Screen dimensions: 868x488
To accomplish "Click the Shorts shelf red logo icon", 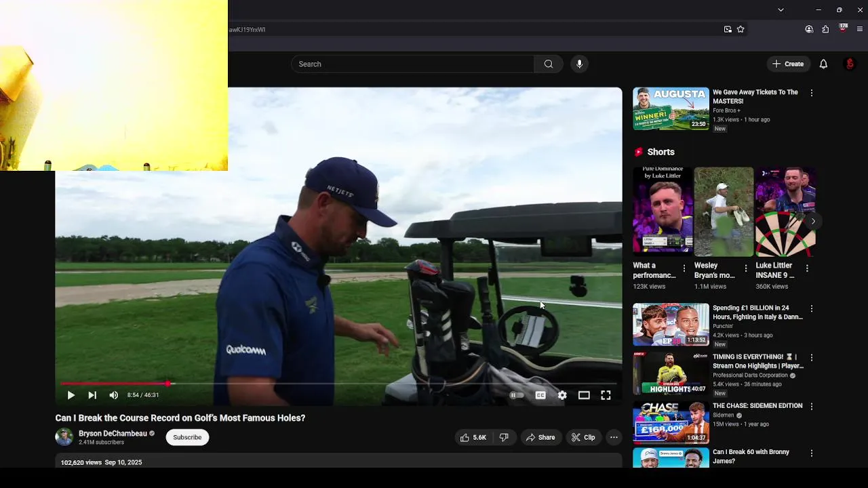I will click(x=638, y=152).
